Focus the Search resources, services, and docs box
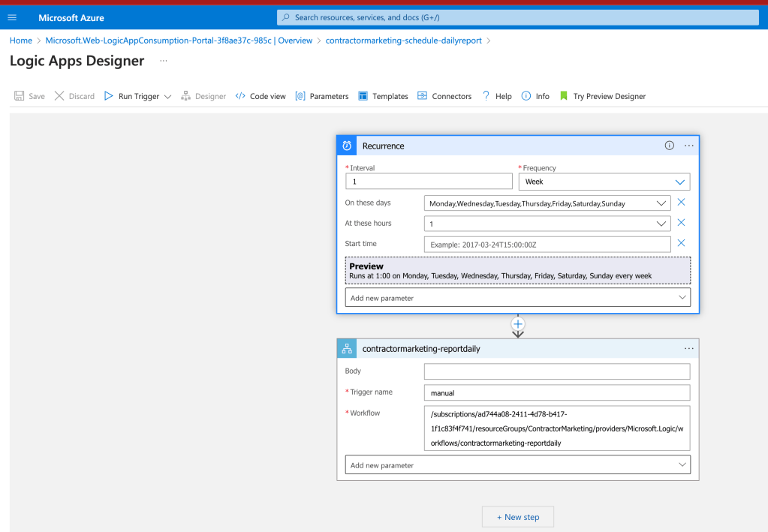768x532 pixels. [518, 17]
